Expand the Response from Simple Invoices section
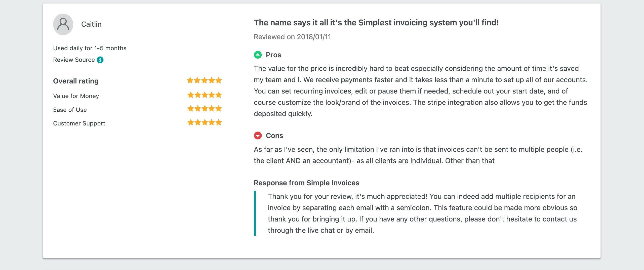 (x=306, y=183)
